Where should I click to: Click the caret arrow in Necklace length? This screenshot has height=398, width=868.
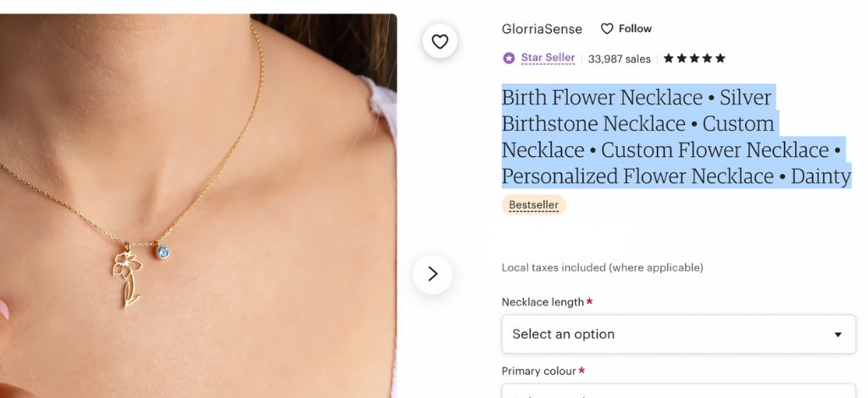(837, 334)
